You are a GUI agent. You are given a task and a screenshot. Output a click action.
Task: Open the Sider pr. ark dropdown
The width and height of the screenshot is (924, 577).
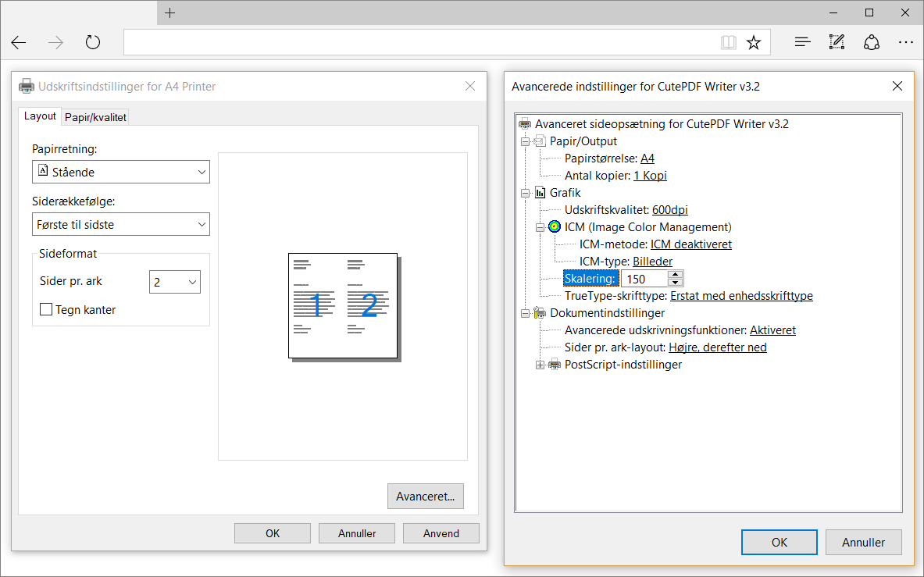click(x=175, y=282)
